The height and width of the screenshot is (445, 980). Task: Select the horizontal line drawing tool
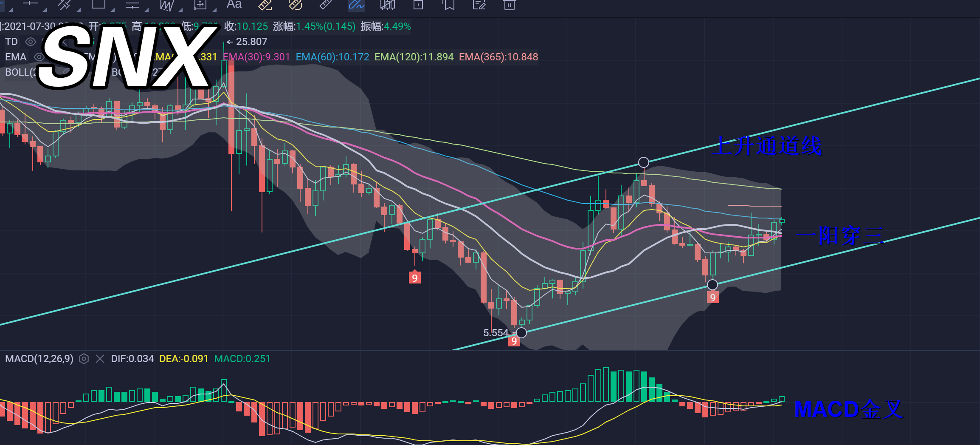click(30, 4)
